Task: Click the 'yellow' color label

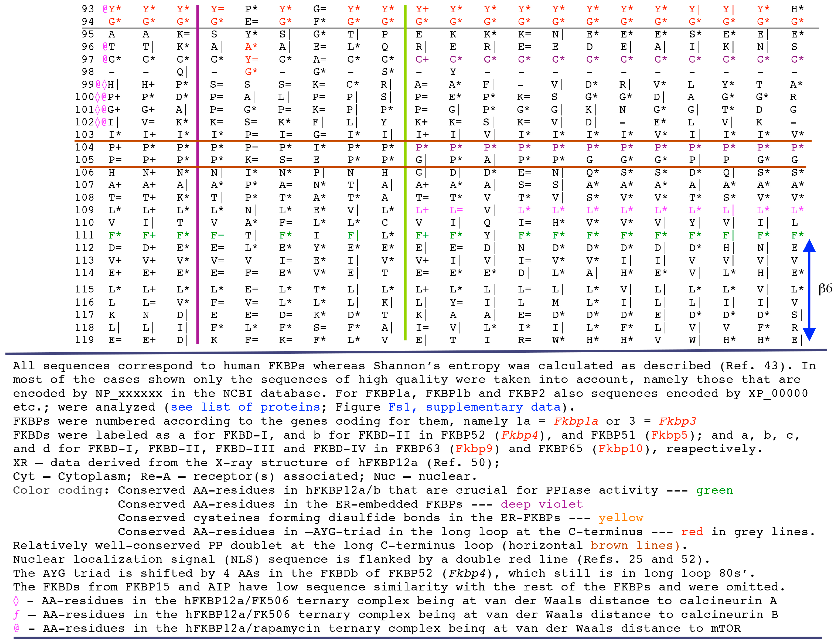Action: 620,518
